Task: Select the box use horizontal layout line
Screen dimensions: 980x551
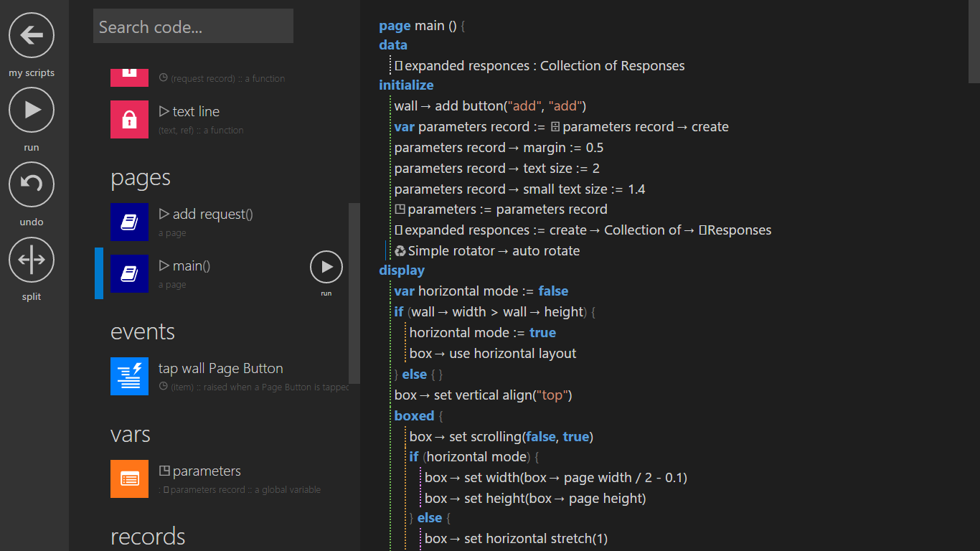Action: click(493, 354)
